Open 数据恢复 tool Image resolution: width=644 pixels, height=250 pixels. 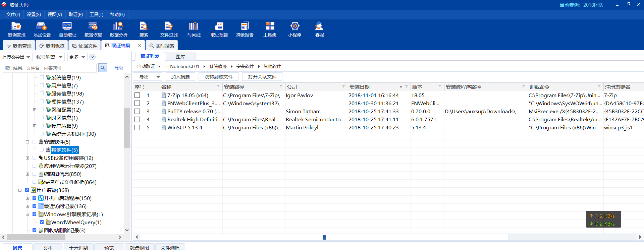tap(93, 29)
